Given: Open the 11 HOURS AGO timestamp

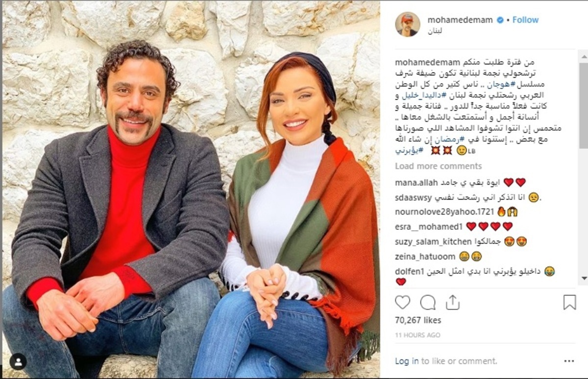Looking at the screenshot, I should [x=417, y=335].
